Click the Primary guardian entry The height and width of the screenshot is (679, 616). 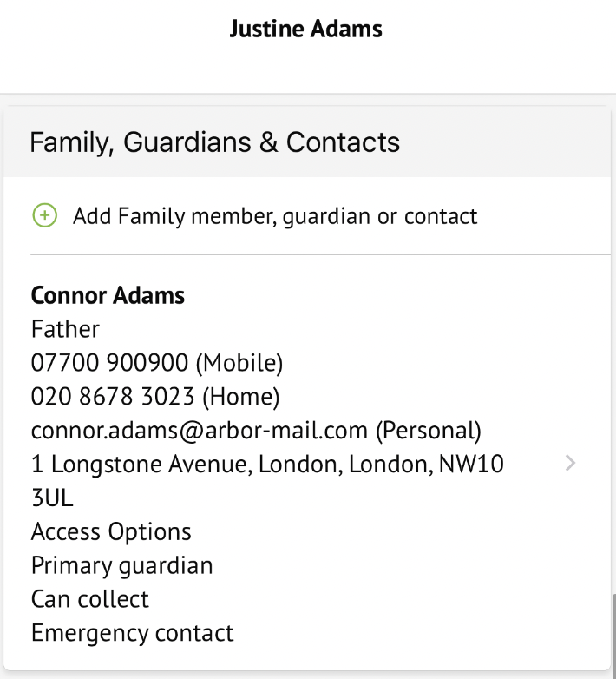click(x=121, y=565)
